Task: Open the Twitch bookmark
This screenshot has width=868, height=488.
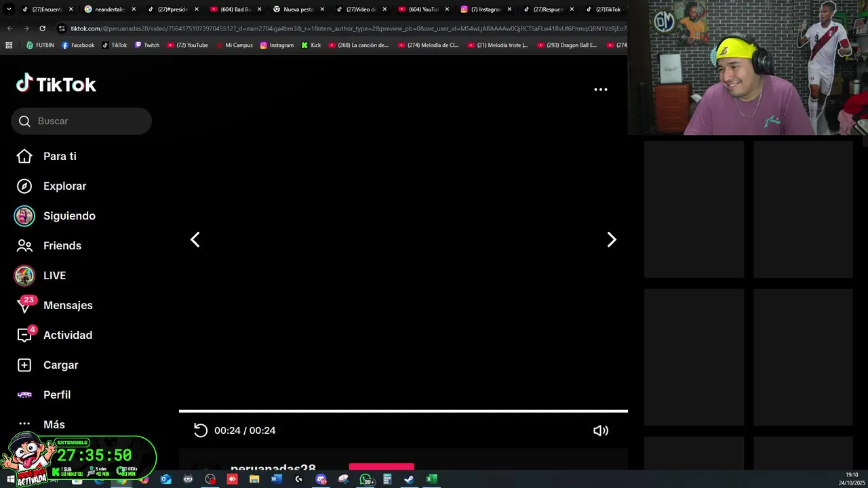Action: point(147,45)
